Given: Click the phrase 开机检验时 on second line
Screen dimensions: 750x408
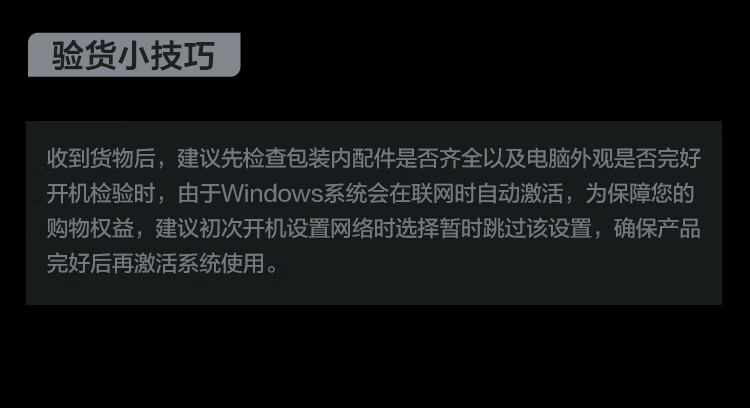Looking at the screenshot, I should [101, 193].
